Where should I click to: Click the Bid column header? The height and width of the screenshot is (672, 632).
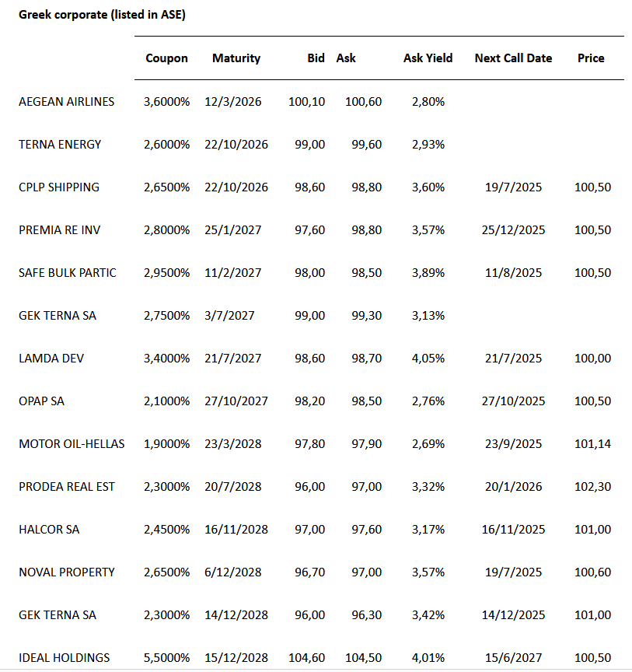pyautogui.click(x=316, y=58)
